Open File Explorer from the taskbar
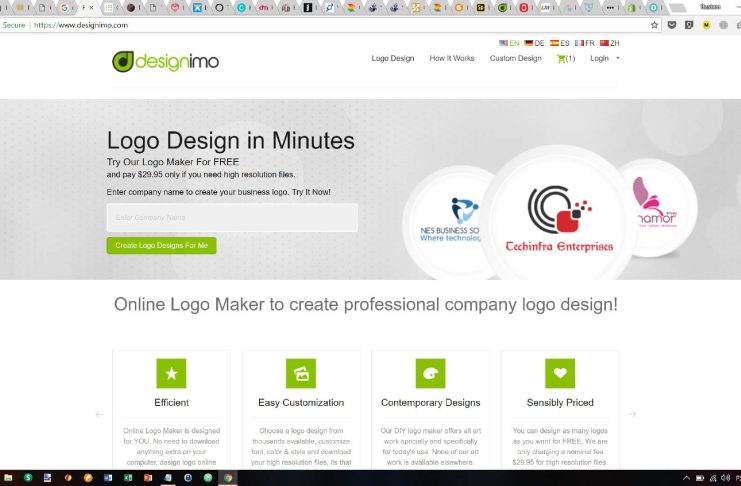Viewport: 741px width, 486px height. point(8,478)
